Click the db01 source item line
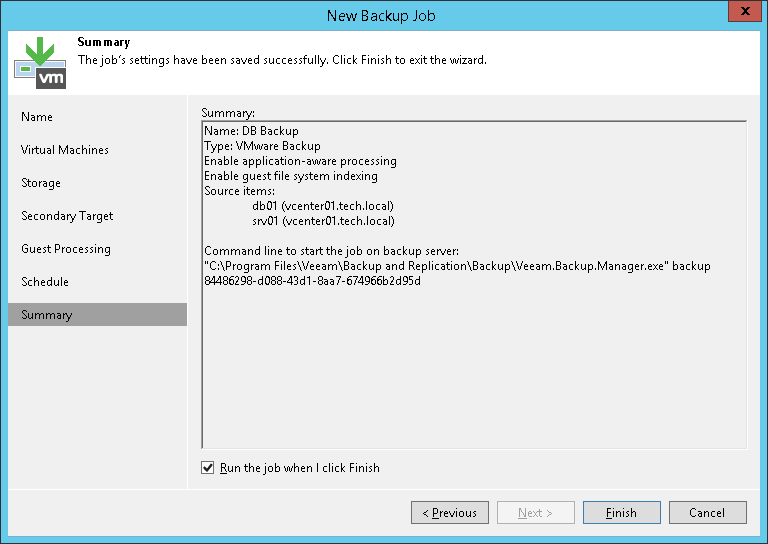This screenshot has width=768, height=544. tap(323, 206)
